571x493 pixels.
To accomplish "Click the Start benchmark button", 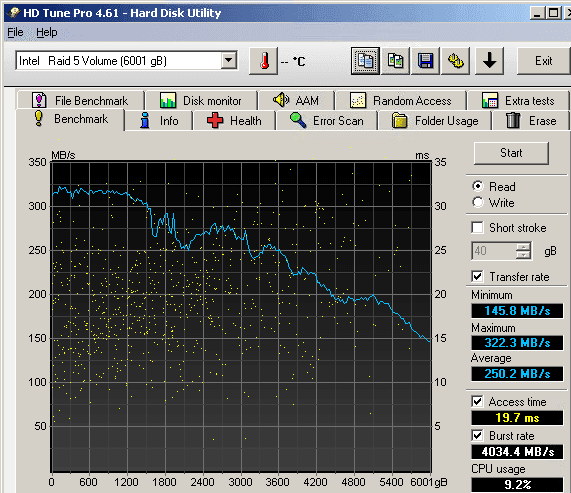I will click(x=511, y=153).
